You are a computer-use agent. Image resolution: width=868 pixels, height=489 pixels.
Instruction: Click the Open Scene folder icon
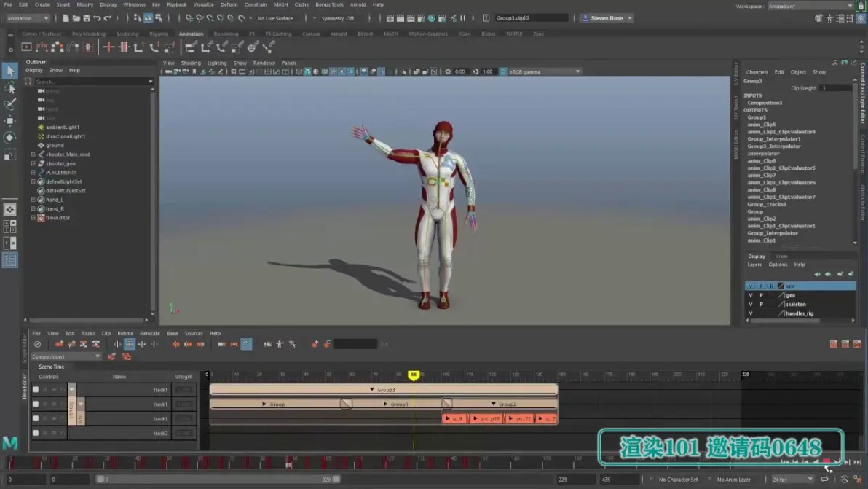click(x=76, y=18)
